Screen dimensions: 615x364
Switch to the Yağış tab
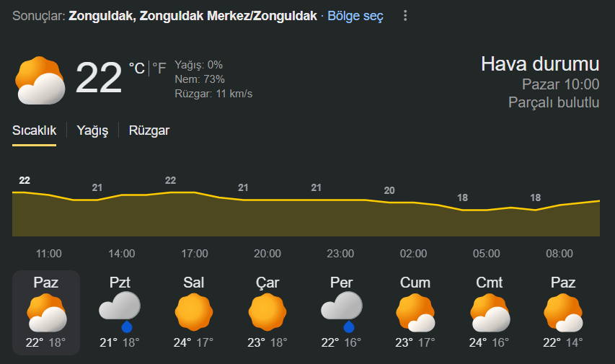tap(92, 130)
